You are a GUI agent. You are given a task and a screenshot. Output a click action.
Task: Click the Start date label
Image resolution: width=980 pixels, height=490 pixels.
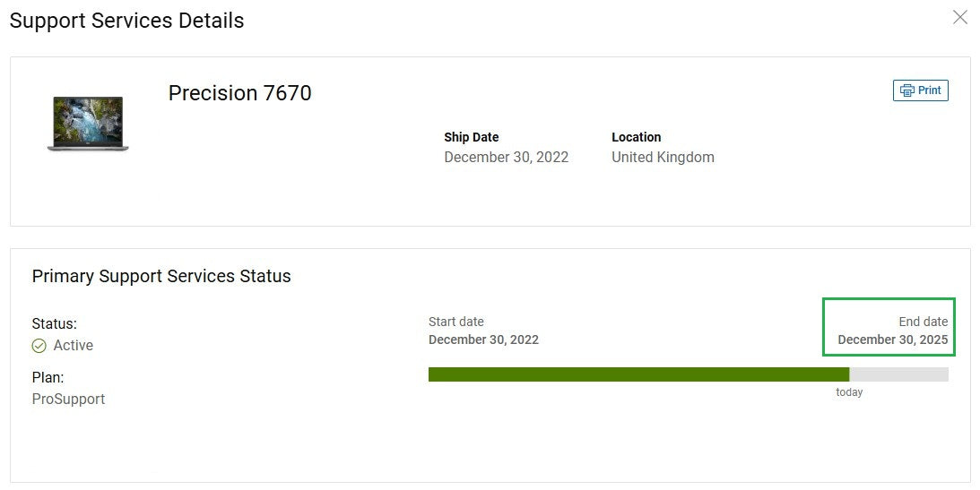pos(456,322)
